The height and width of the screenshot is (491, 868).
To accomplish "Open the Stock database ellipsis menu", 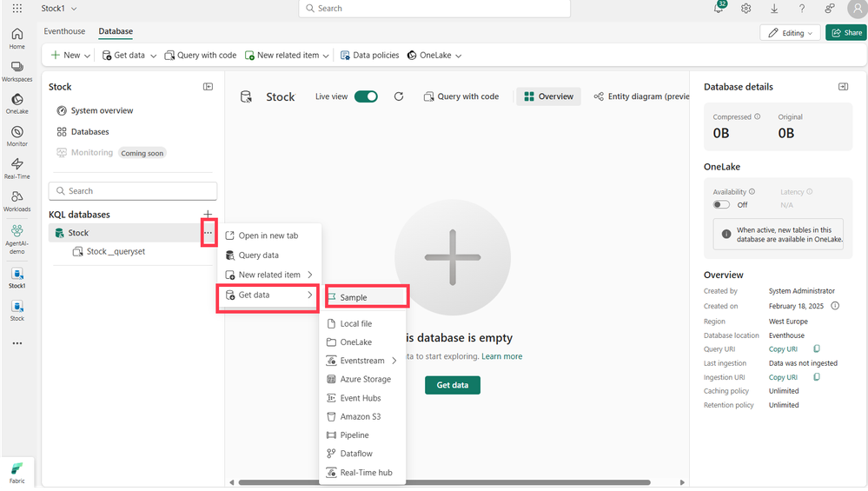I will (x=209, y=233).
